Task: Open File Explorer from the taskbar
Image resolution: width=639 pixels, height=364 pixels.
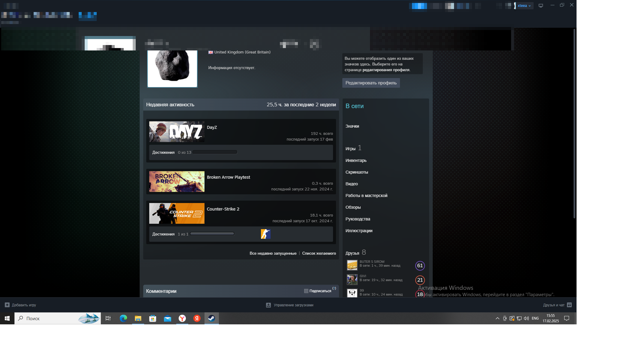Action: pos(138,318)
